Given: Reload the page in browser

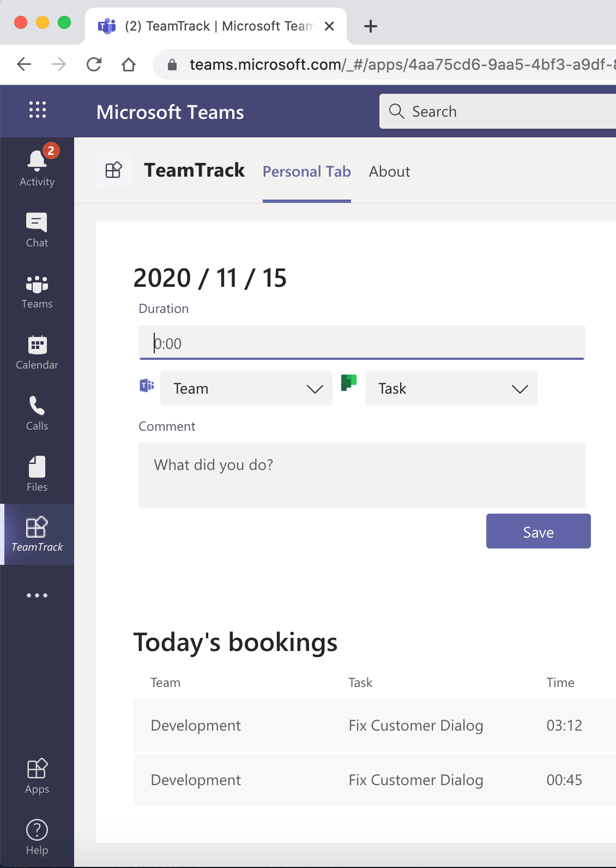Looking at the screenshot, I should tap(94, 65).
